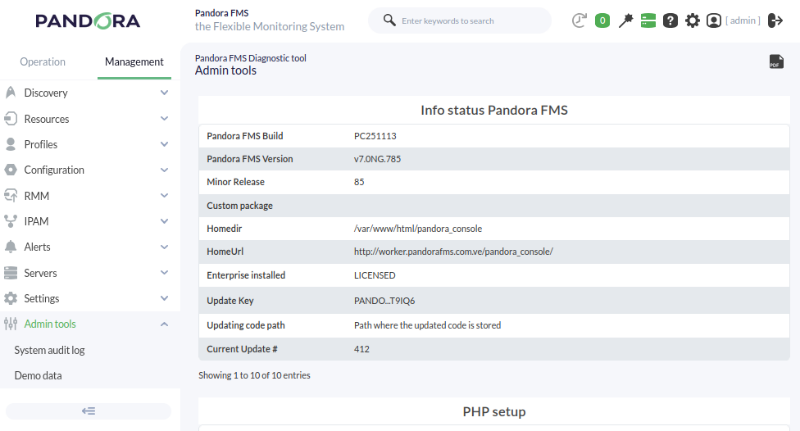
Task: Expand the RMM chevron
Action: click(164, 195)
